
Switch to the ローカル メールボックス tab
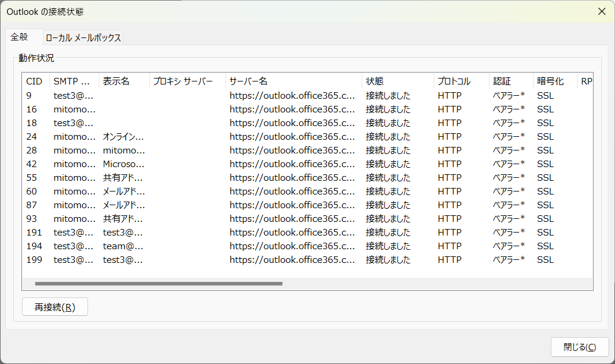tap(83, 37)
